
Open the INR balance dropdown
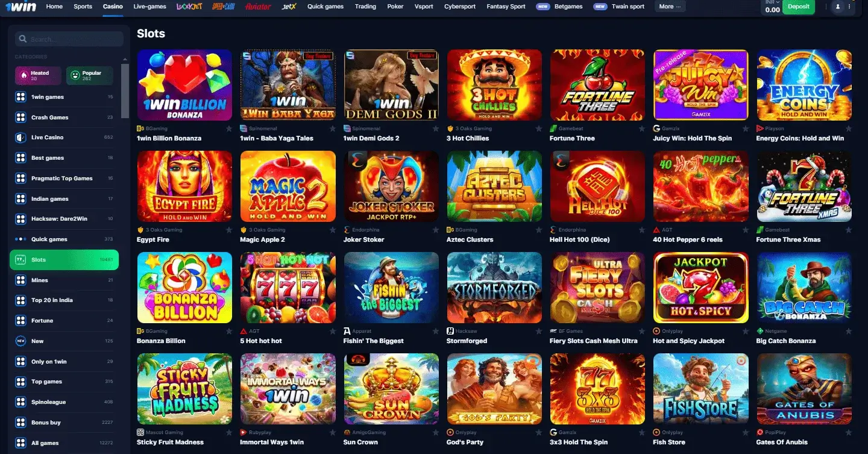point(772,7)
